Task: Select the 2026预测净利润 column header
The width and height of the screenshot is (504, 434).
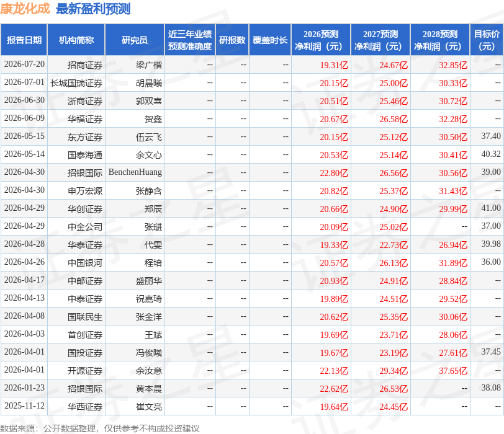Action: (x=321, y=40)
